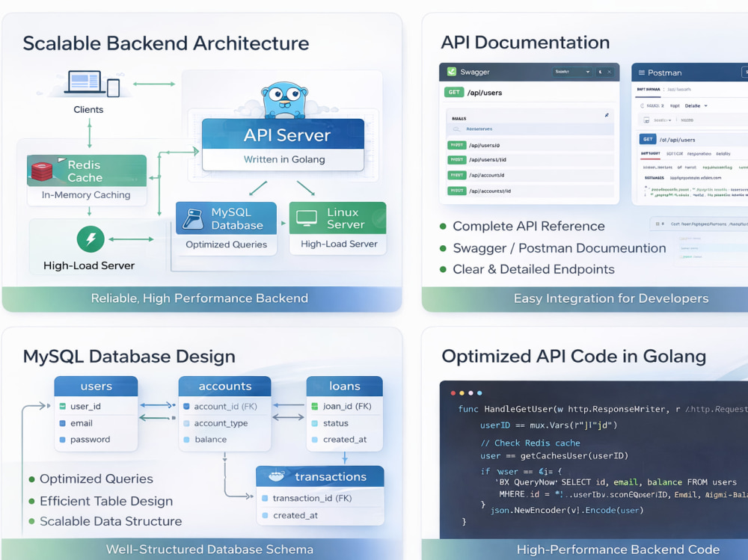Click the blue icon beside email field
Viewport: 748px width, 560px height.
63,423
